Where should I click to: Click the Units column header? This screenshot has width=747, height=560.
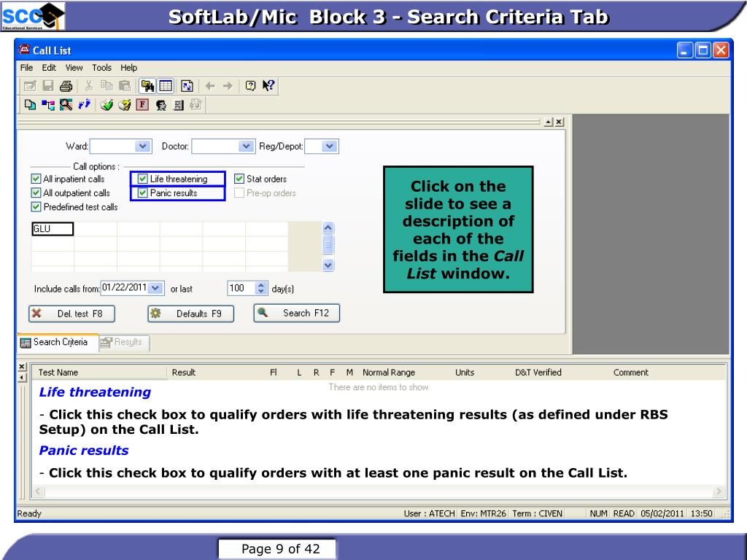pyautogui.click(x=465, y=373)
